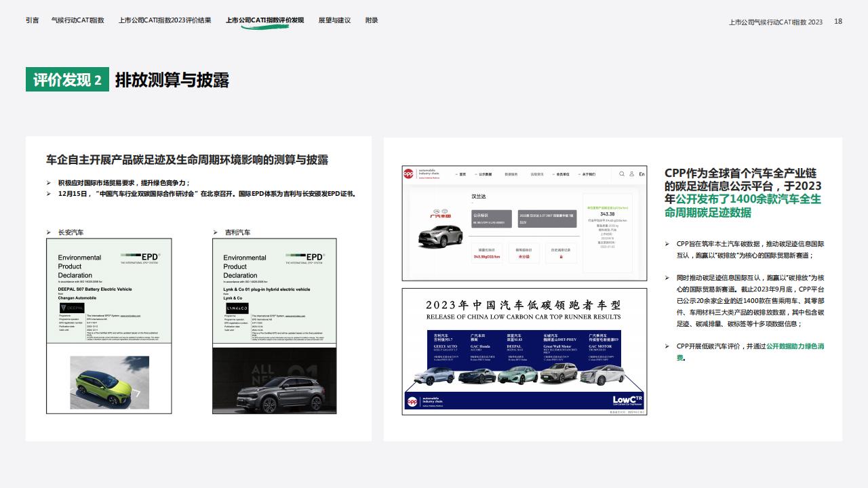Click the Lynk & Co 01 plug-in hybrid title
868x488 pixels.
click(267, 289)
